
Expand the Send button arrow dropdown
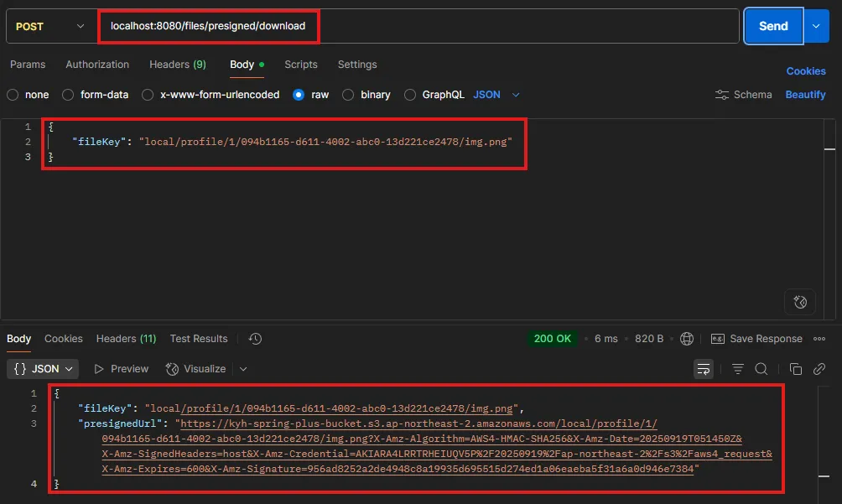click(816, 26)
